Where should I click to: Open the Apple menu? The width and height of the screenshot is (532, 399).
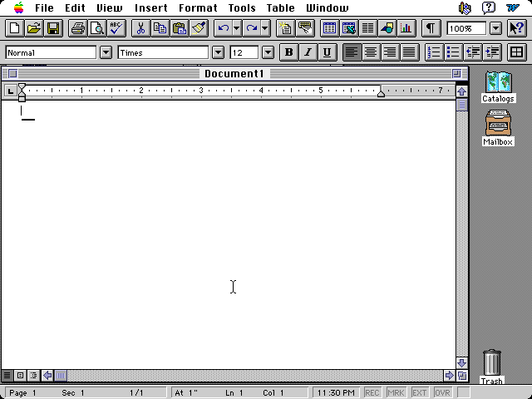point(19,7)
